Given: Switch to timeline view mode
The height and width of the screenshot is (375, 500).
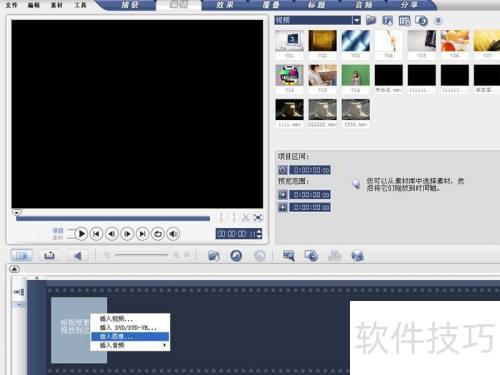Looking at the screenshot, I should pos(49,256).
